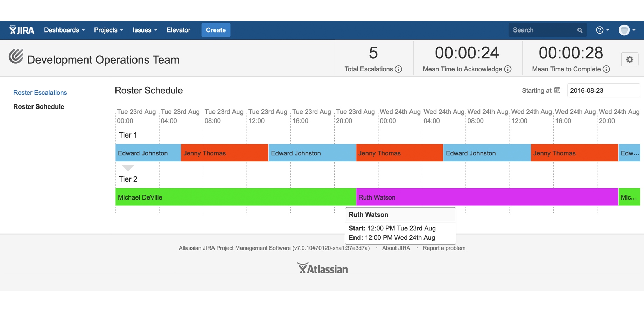Click the Tue 23rd Aug 12:00 header

(x=268, y=116)
